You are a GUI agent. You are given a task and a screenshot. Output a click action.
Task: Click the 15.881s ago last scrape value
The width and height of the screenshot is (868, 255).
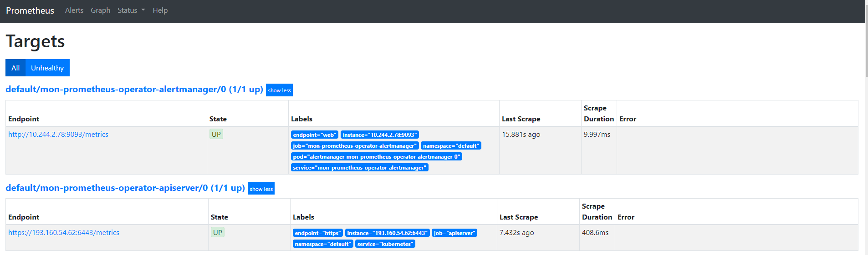(521, 135)
